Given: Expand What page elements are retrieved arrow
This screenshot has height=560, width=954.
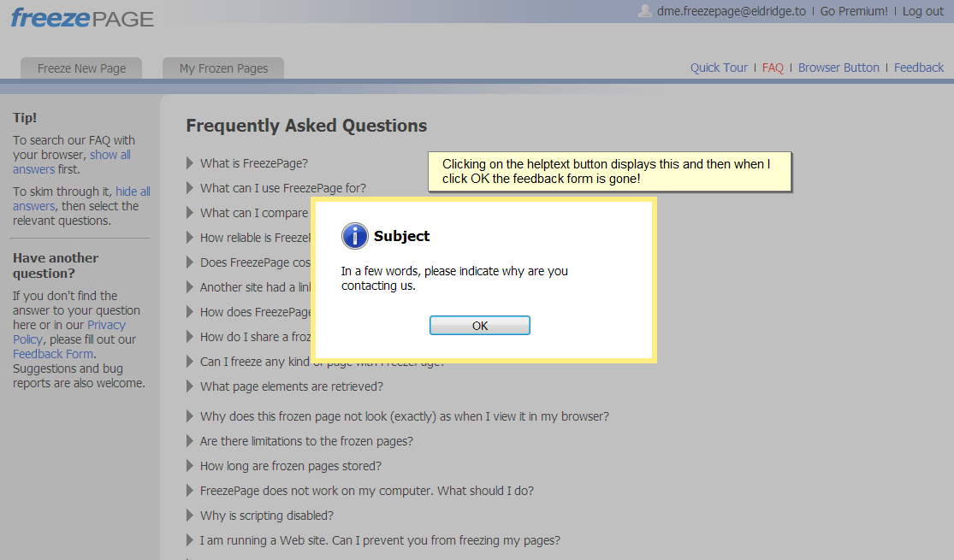Looking at the screenshot, I should click(x=190, y=386).
